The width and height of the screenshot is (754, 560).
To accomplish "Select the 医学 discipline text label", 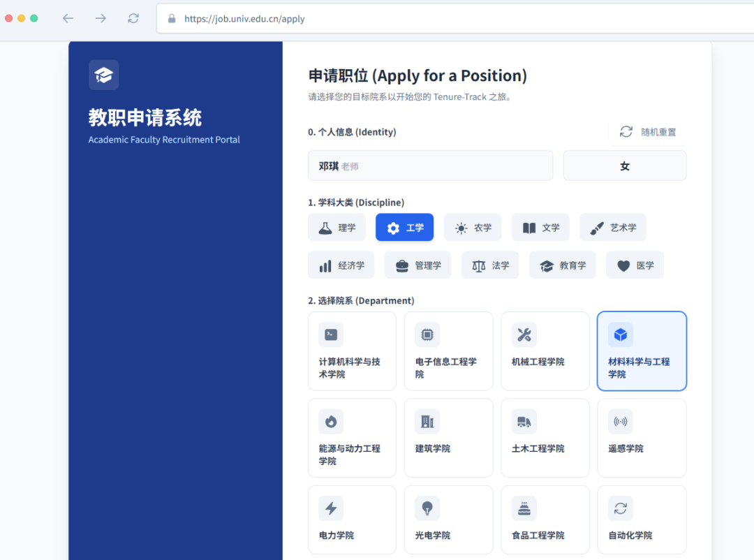I will pyautogui.click(x=645, y=265).
